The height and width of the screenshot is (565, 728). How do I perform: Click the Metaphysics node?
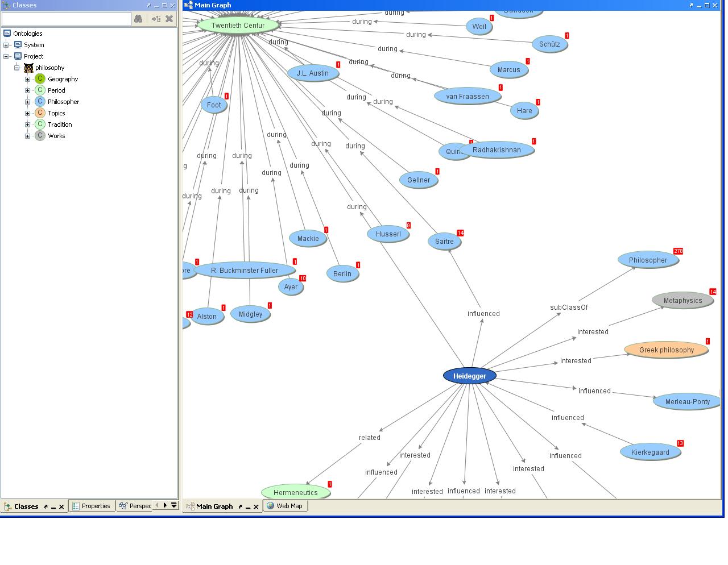[682, 301]
